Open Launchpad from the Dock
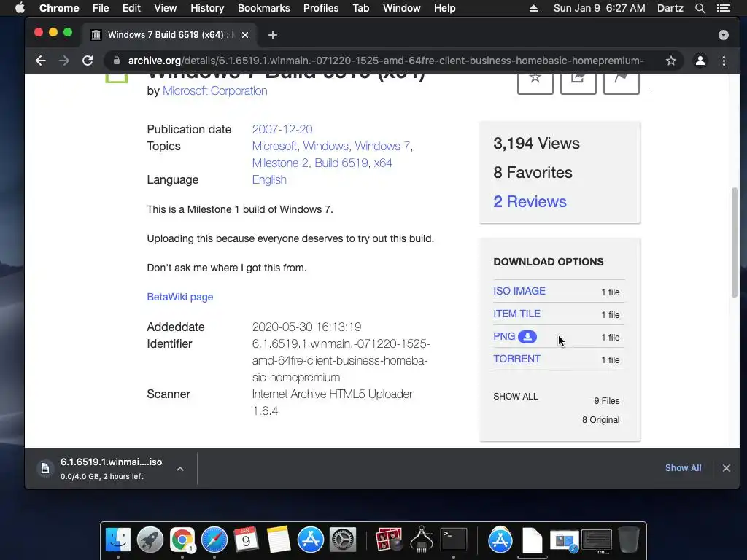This screenshot has width=747, height=560. coord(150,540)
